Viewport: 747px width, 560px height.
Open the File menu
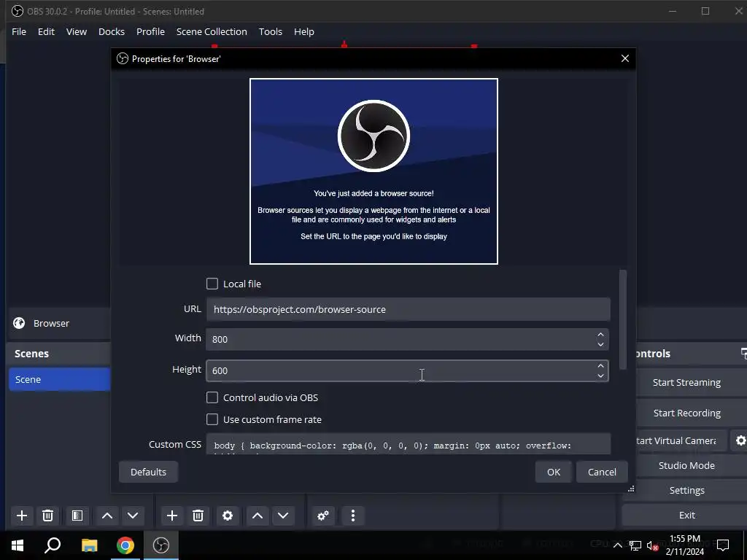[x=19, y=31]
